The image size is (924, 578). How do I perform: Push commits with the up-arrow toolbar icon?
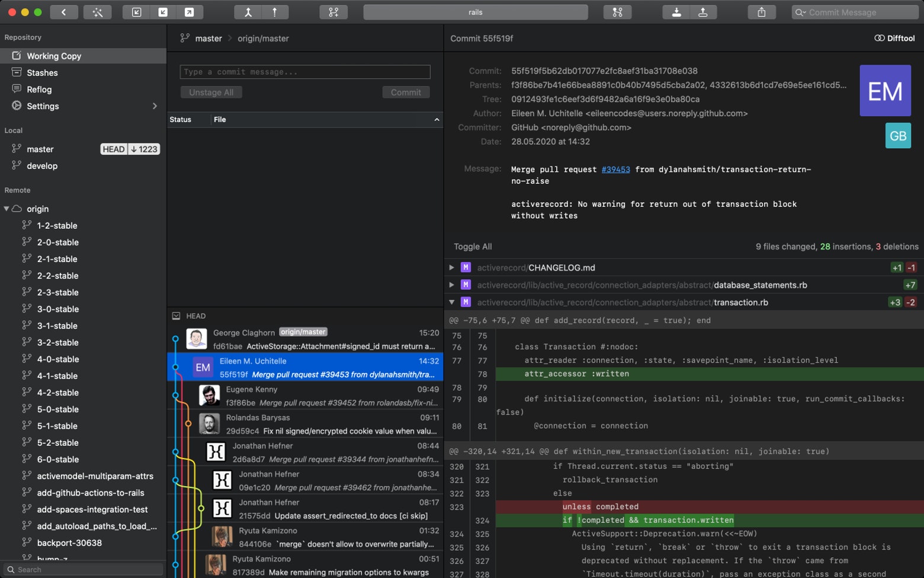[x=704, y=12]
